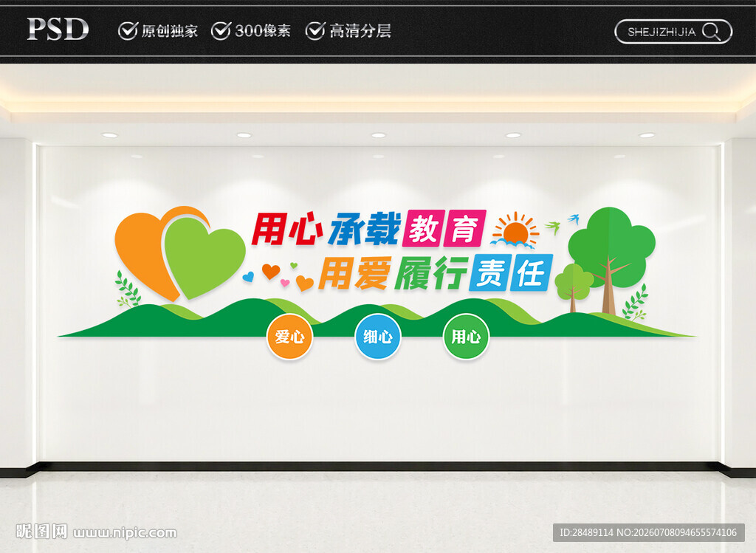Click the checkmark beside 300像素
The height and width of the screenshot is (553, 756).
tap(221, 30)
